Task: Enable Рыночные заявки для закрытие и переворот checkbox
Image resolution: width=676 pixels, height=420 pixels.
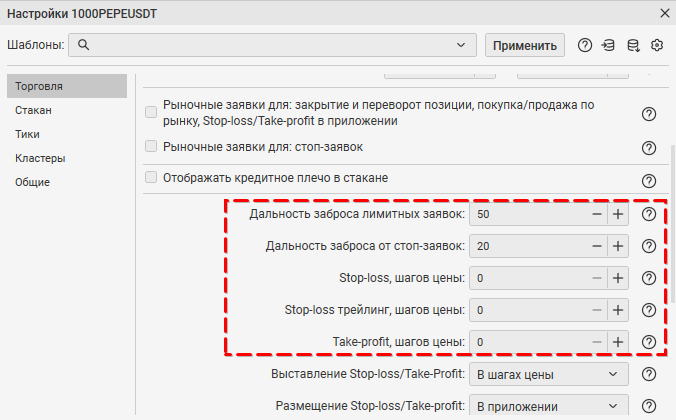Action: click(x=152, y=112)
